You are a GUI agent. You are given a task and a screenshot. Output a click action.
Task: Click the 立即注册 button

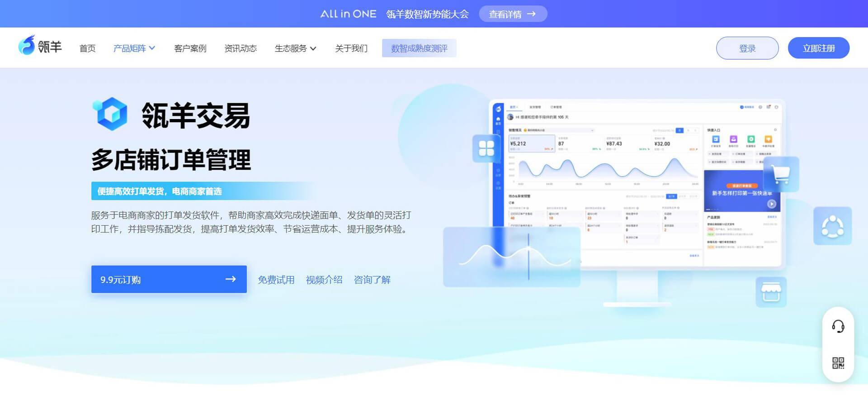(x=818, y=48)
